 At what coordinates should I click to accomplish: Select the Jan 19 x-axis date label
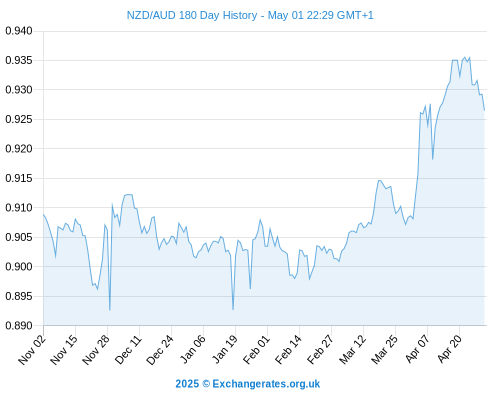point(224,350)
